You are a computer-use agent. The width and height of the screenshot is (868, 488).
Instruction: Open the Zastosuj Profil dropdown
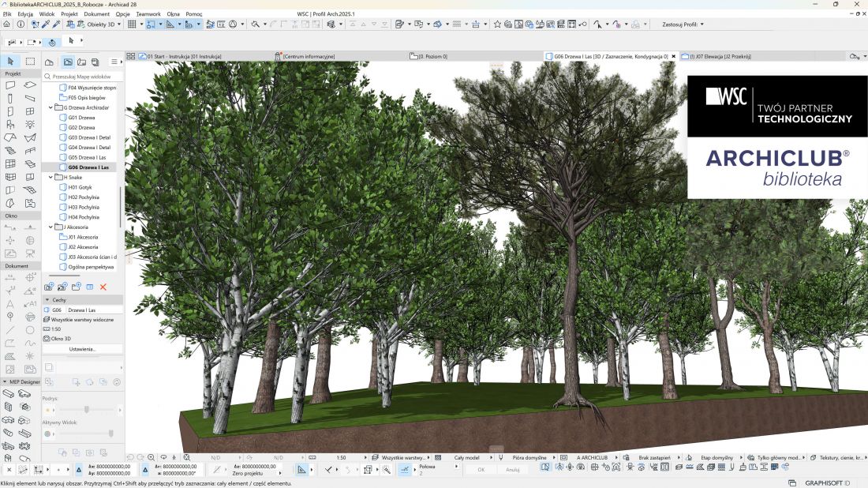[683, 24]
